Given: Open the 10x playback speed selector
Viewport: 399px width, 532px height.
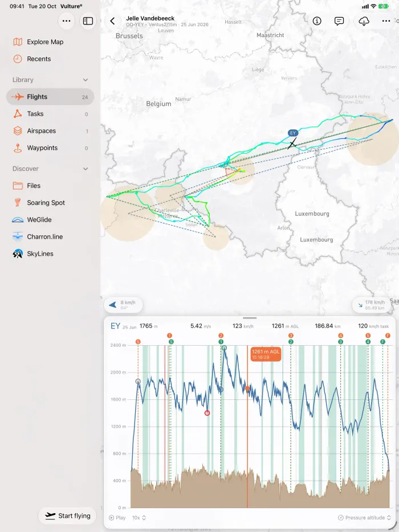Looking at the screenshot, I should point(139,518).
